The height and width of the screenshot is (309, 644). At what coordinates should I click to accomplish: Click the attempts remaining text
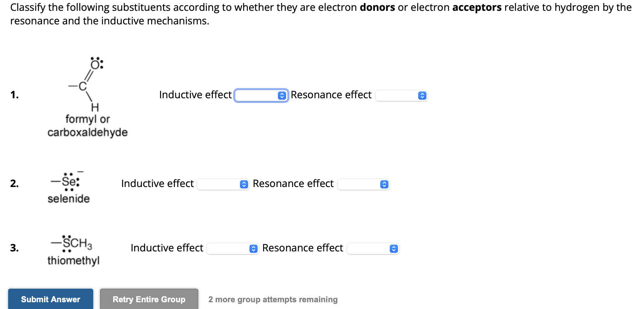click(273, 300)
